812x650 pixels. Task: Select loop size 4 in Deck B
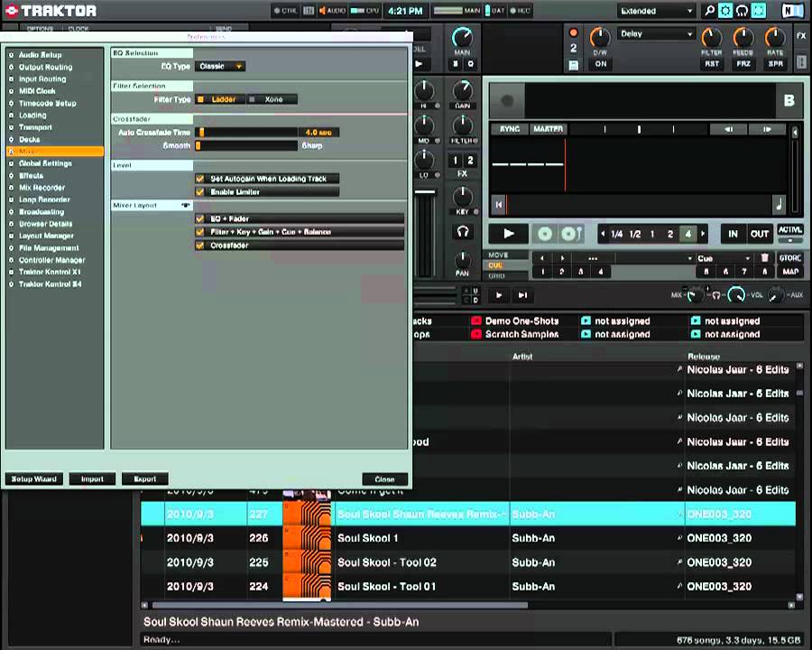tap(688, 234)
